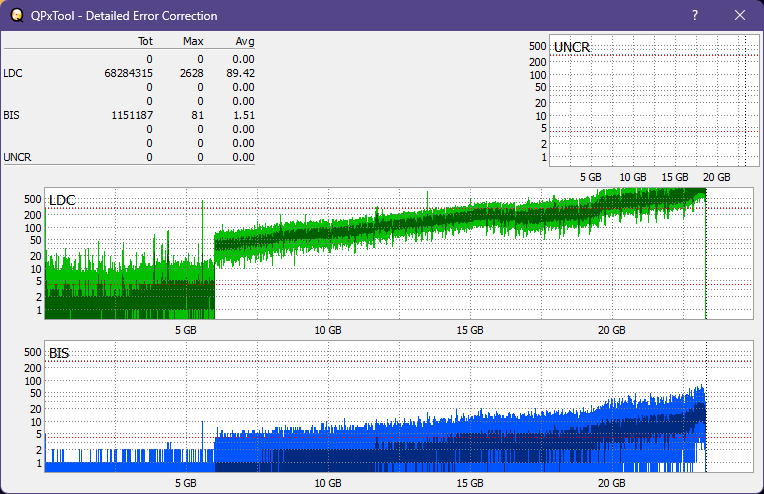The width and height of the screenshot is (764, 494).
Task: Click the Tot column header
Action: point(144,41)
